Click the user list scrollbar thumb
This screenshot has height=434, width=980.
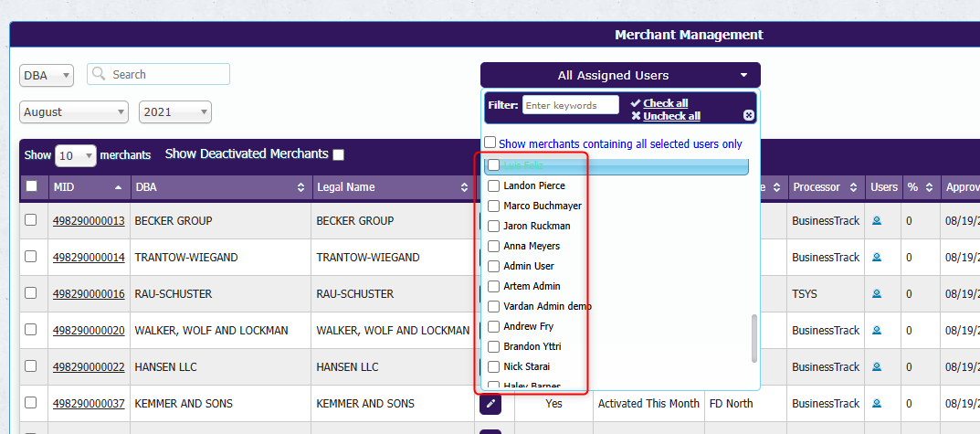(754, 338)
